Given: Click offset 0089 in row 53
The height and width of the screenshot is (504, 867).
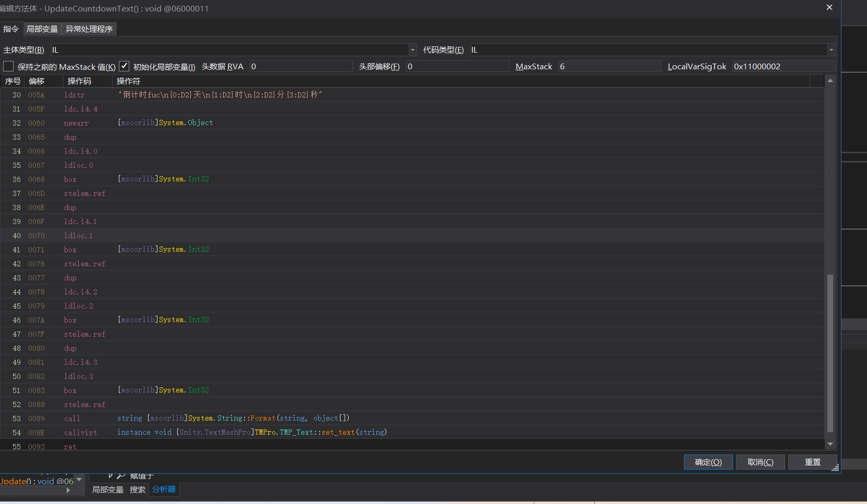Looking at the screenshot, I should pyautogui.click(x=36, y=419).
